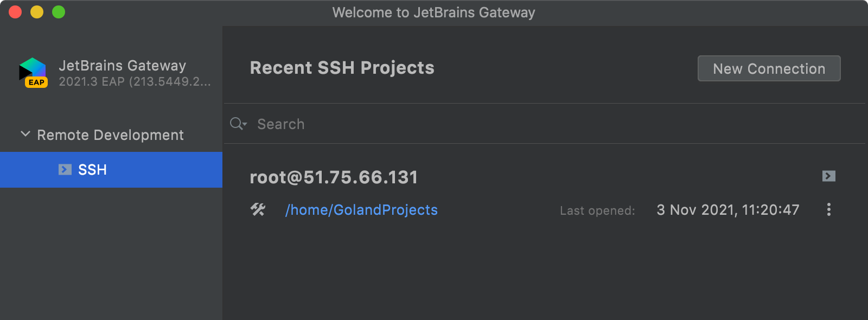Select Remote Development in the sidebar
Viewport: 868px width, 320px height.
coord(110,135)
